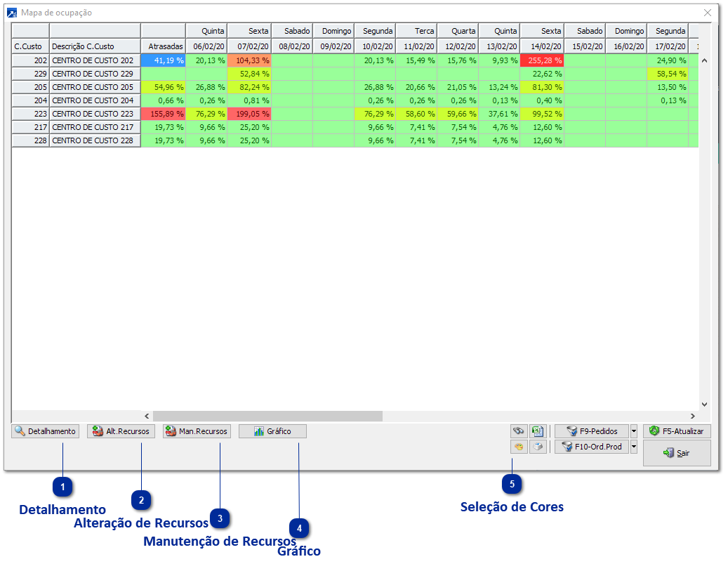Select the 0,81 % cell

click(x=249, y=100)
